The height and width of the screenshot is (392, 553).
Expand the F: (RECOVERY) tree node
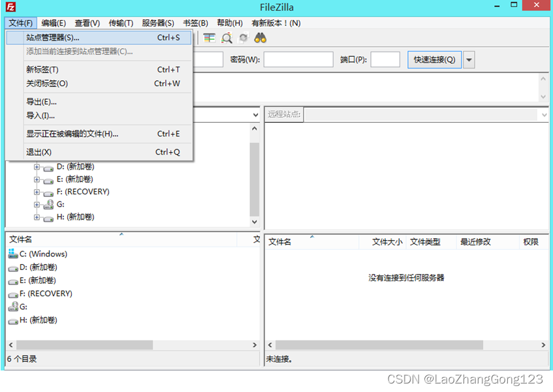click(x=37, y=192)
